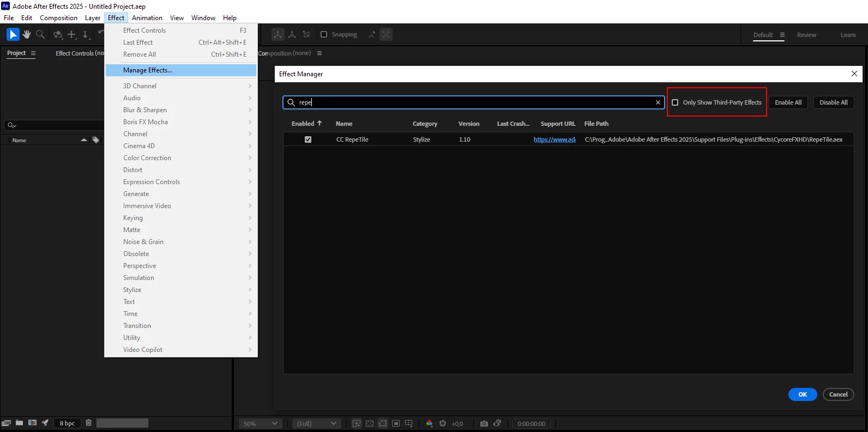Viewport: 868px width, 432px height.
Task: Click the 0:00:00:00 timecode in viewer footer
Action: tap(532, 423)
